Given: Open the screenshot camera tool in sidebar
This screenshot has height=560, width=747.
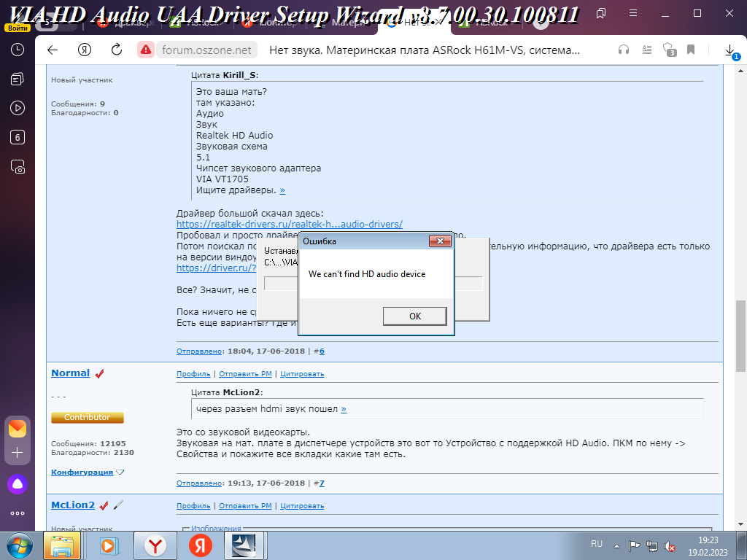Looking at the screenshot, I should tap(18, 167).
